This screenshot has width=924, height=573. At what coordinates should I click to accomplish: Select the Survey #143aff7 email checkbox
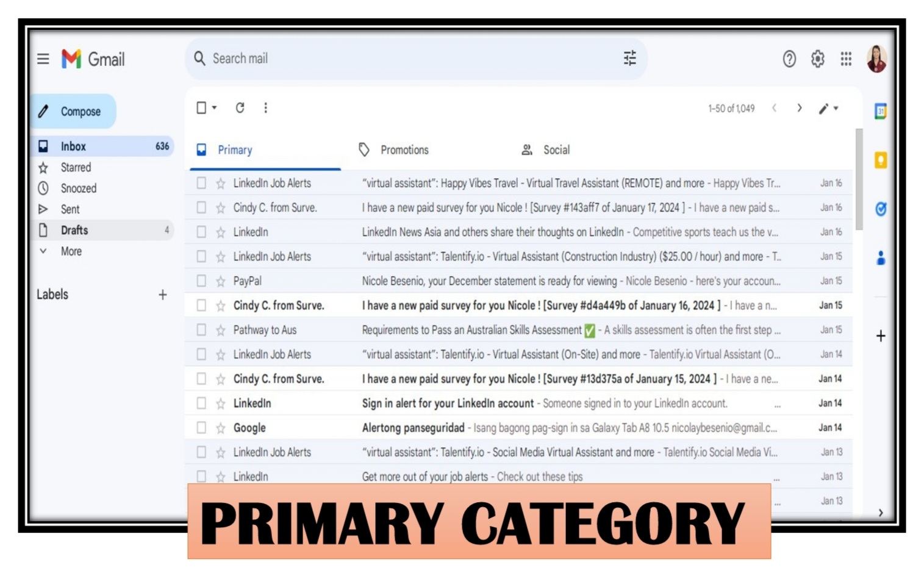click(x=201, y=207)
